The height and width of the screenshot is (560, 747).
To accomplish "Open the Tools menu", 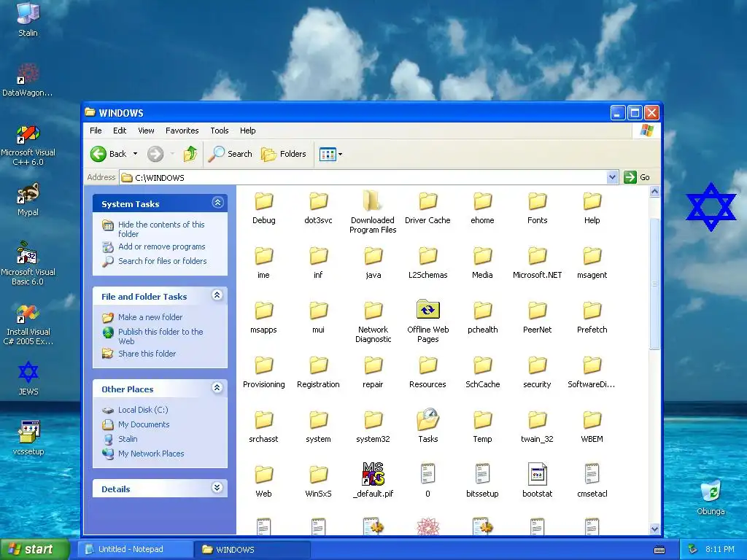I will click(219, 131).
